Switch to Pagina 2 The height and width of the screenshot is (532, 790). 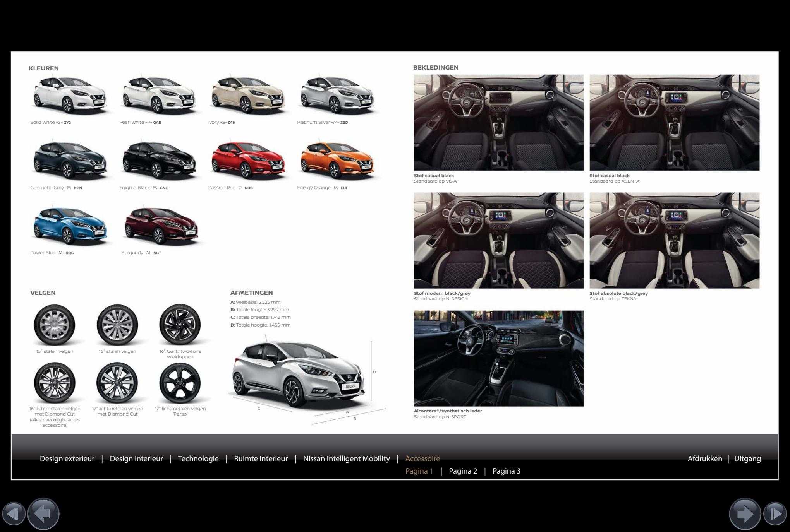pyautogui.click(x=463, y=471)
